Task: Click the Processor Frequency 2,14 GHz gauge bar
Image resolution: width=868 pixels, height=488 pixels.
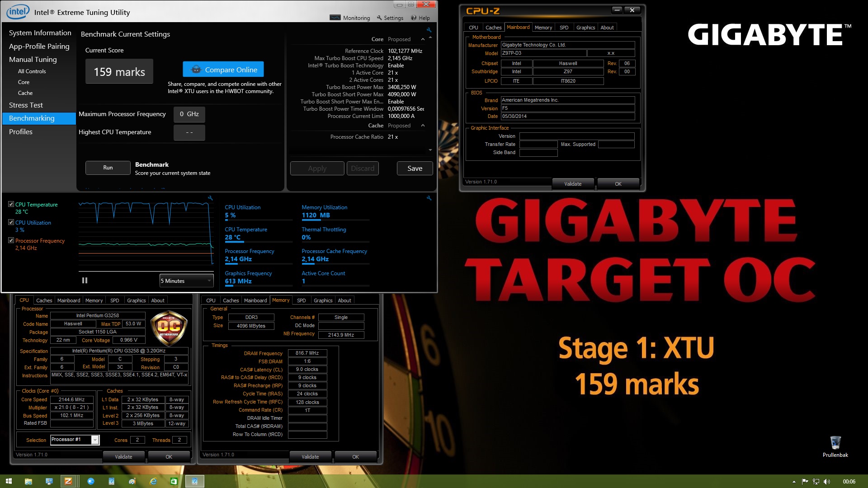Action: tap(259, 264)
